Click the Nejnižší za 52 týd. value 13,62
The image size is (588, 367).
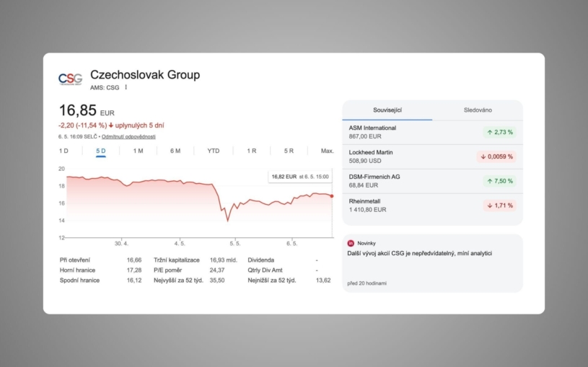(323, 280)
